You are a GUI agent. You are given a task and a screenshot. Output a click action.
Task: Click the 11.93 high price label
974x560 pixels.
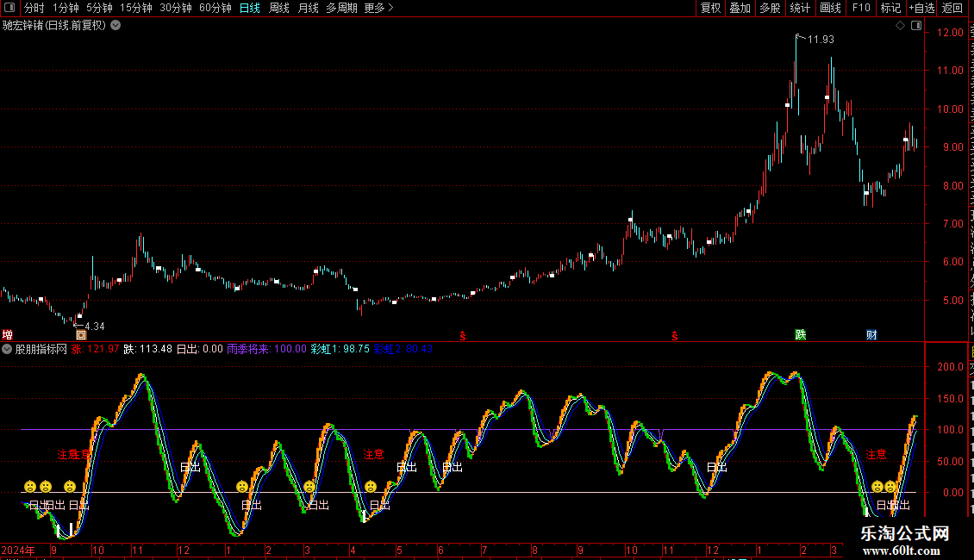point(821,40)
